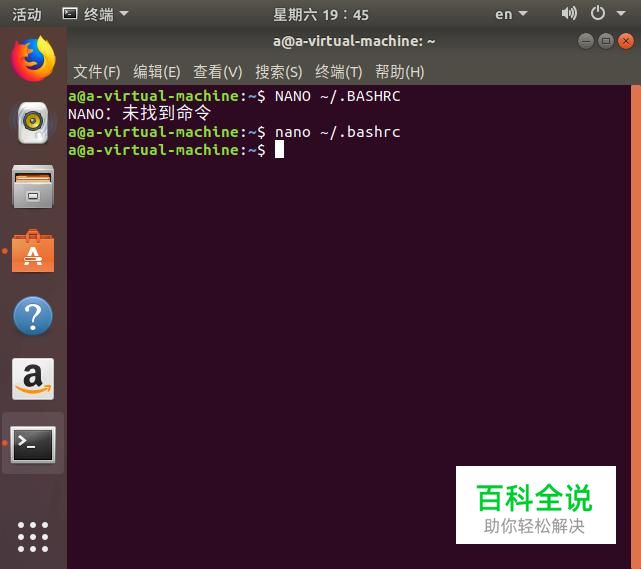Image resolution: width=641 pixels, height=569 pixels.
Task: Open the 搜索(S) menu
Action: (279, 72)
